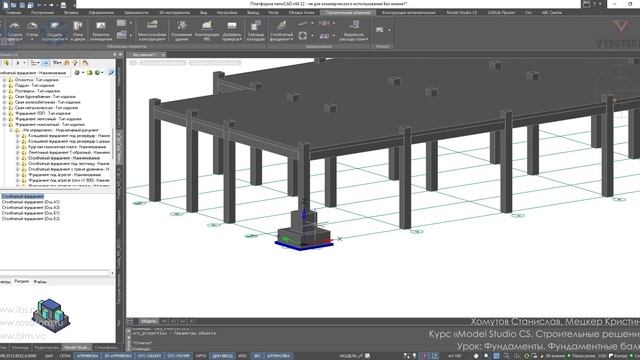The width and height of the screenshot is (640, 360).
Task: Open the Model Studio CS ribbon tab
Action: pos(462,13)
